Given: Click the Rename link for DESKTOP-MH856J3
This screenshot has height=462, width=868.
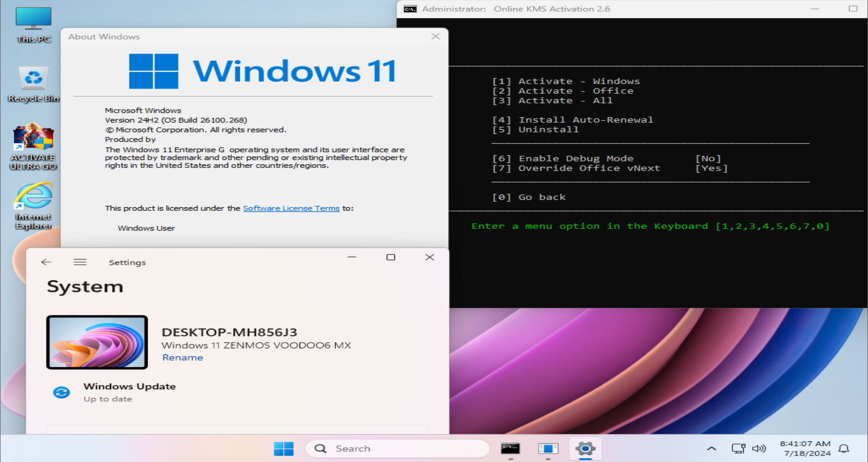Looking at the screenshot, I should point(183,358).
